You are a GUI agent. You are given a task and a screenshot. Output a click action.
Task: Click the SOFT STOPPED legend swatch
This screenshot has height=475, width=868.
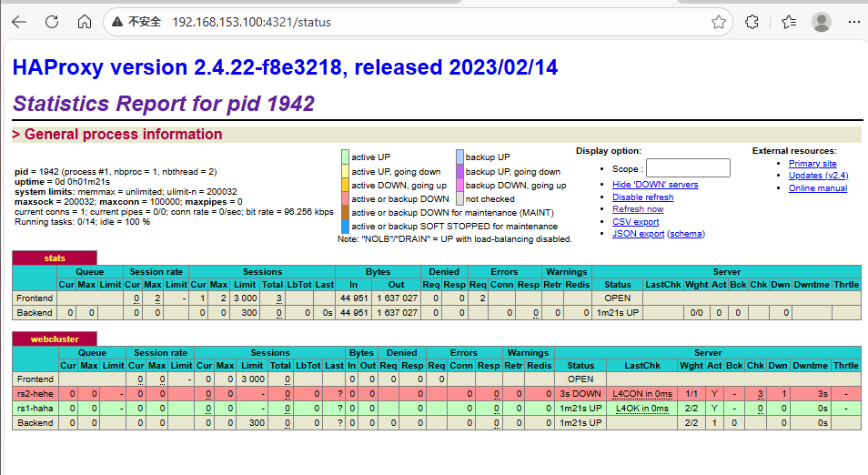[346, 227]
